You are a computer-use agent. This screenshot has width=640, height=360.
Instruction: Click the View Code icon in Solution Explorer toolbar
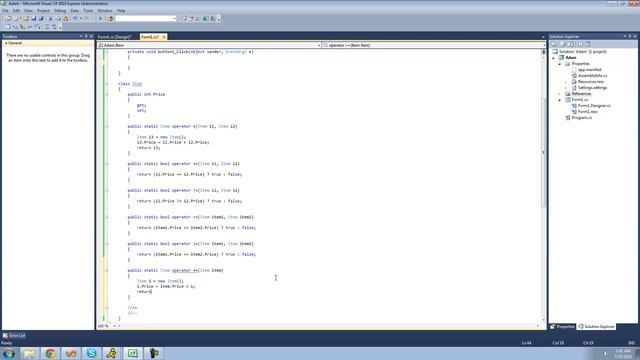tap(579, 44)
